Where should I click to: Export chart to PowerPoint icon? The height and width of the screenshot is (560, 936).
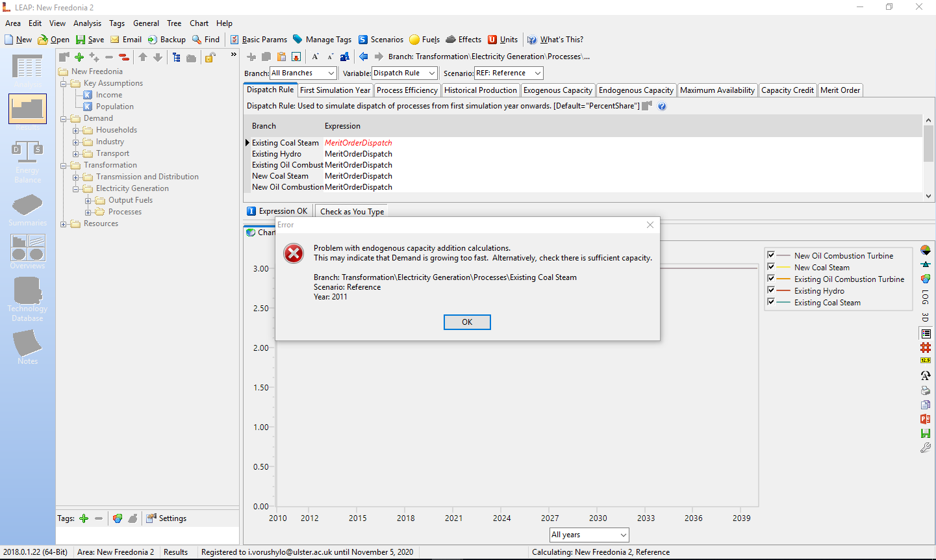[x=926, y=419]
